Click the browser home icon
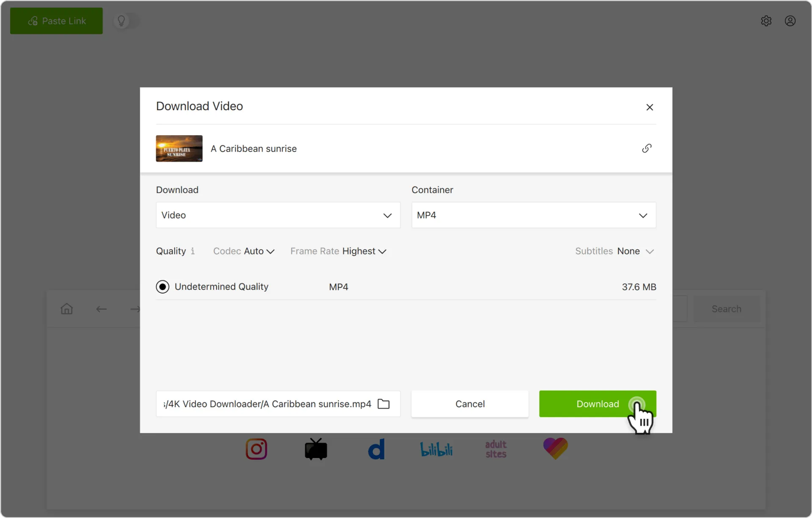Screen dimensions: 812x518 (x=66, y=309)
